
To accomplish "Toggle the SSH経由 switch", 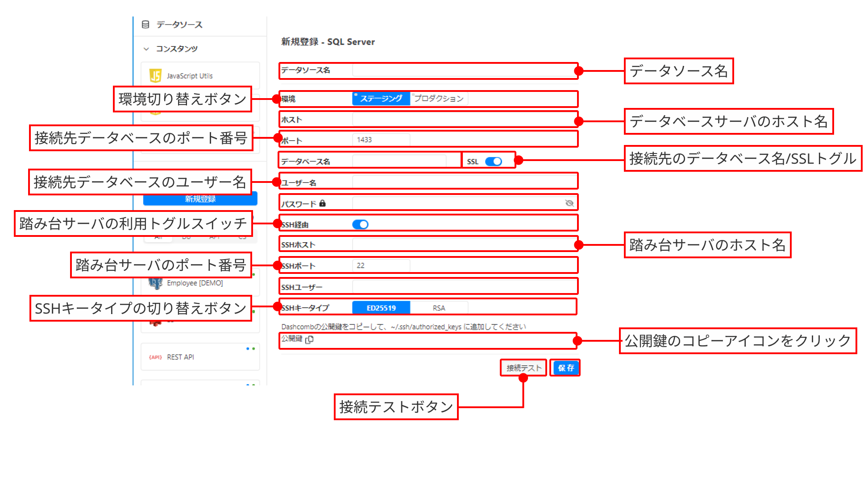I will [360, 224].
